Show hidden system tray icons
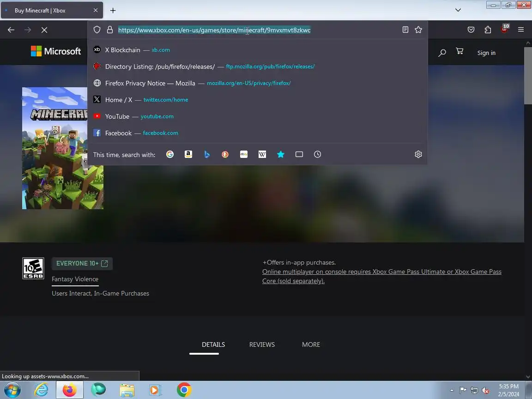This screenshot has width=532, height=399. 452,390
